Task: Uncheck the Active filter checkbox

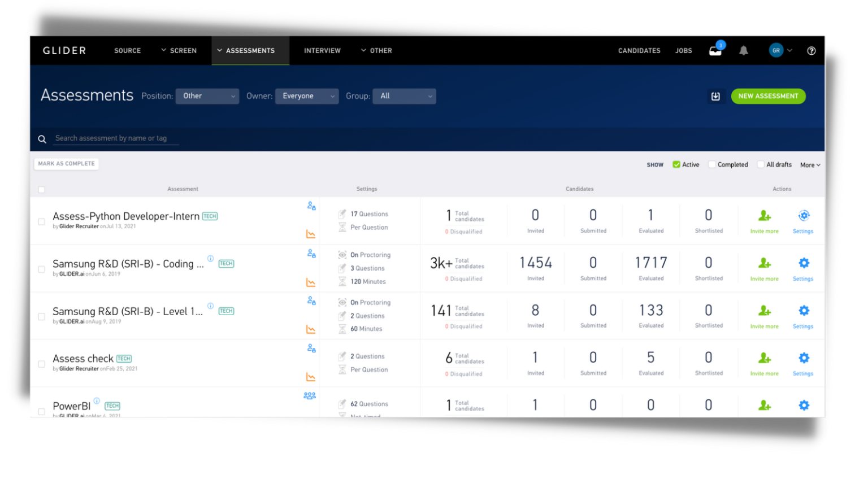Action: pos(676,164)
